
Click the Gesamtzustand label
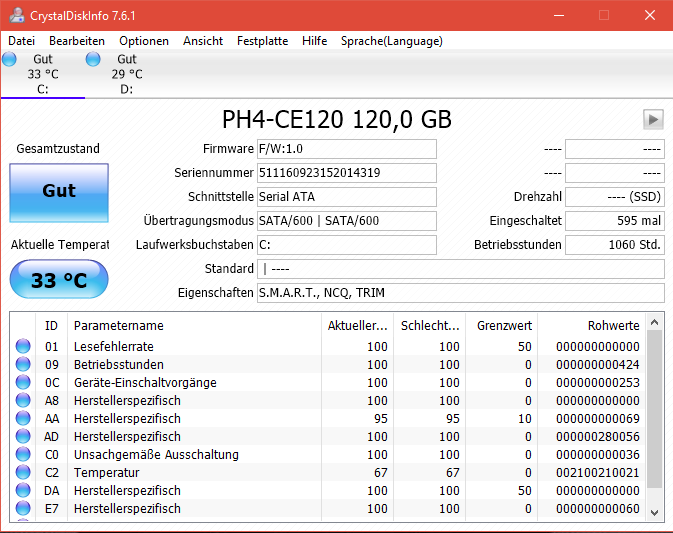click(58, 148)
